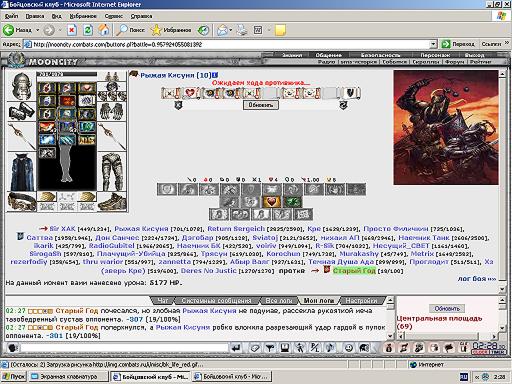Use the black shield scroll in belt
The image size is (512, 384).
pyautogui.click(x=351, y=93)
